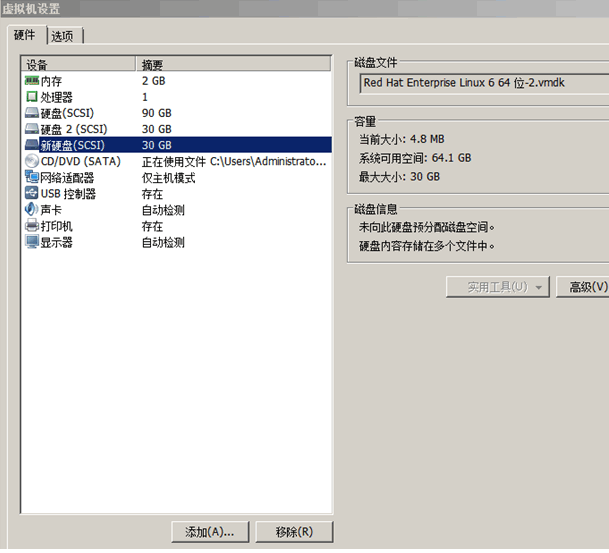This screenshot has height=553, width=609.
Task: Open the 实用工具(U) dropdown
Action: [498, 287]
